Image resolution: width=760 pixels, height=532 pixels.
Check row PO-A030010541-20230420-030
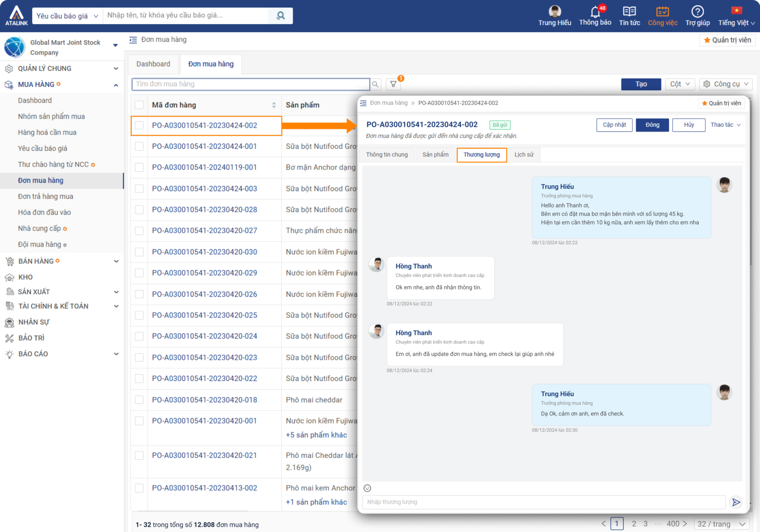point(139,252)
